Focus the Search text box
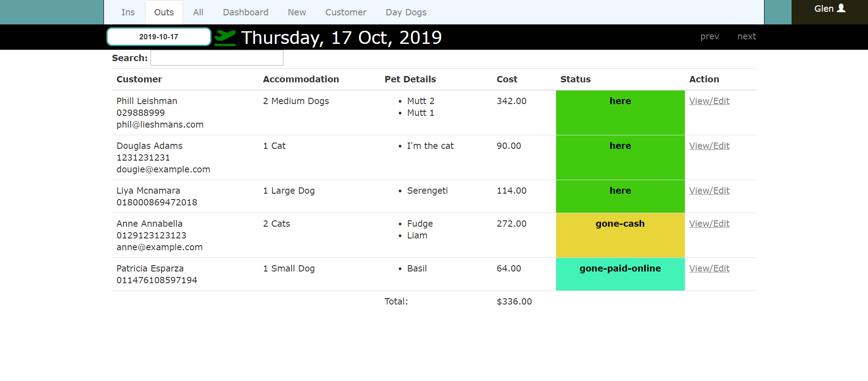 tap(217, 58)
